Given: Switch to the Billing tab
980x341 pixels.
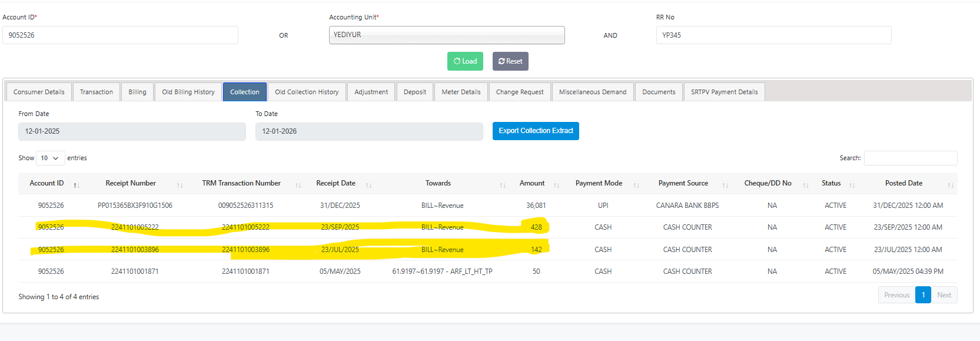Looking at the screenshot, I should coord(137,92).
